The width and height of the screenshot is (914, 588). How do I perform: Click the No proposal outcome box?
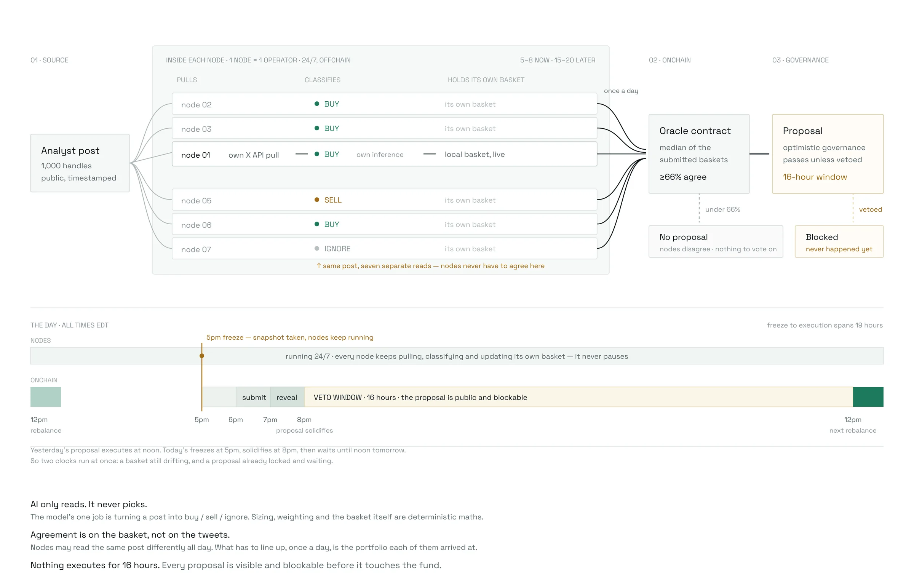[716, 242]
